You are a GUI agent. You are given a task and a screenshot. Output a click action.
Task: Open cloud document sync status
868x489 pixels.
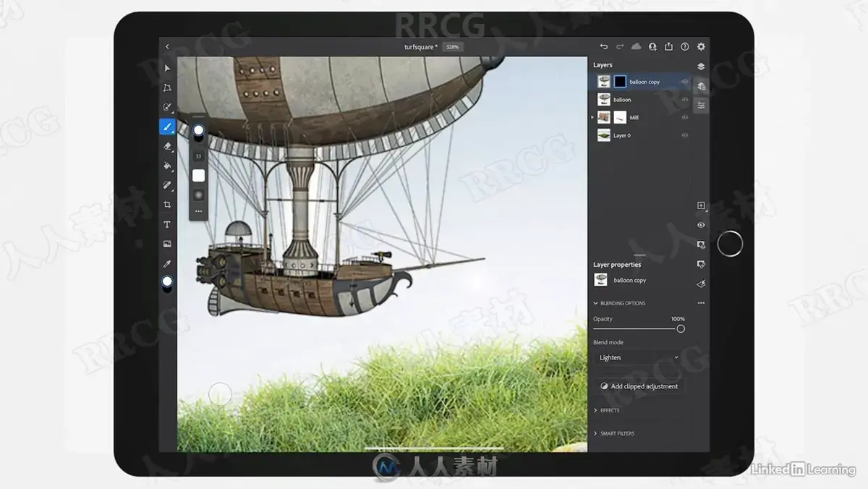coord(636,46)
